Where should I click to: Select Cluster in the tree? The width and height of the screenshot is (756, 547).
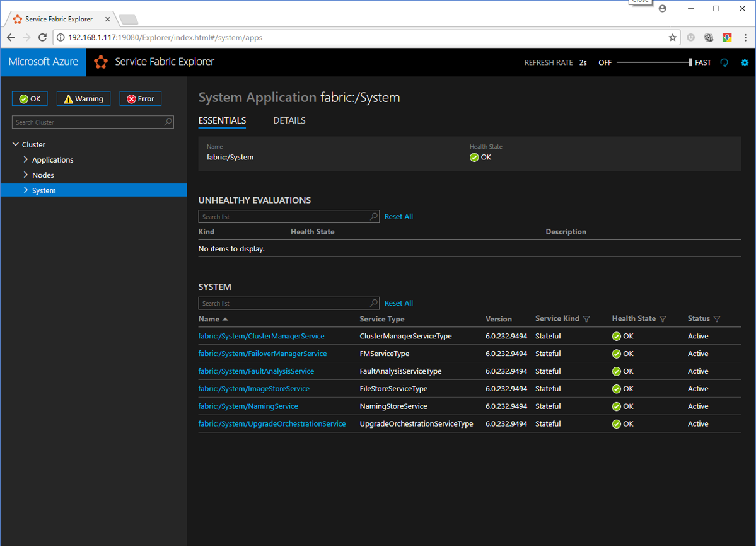tap(33, 144)
